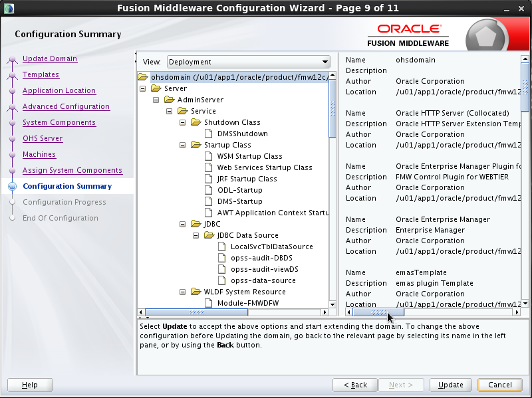Screen dimensions: 532x398
Task: Select the DMSShutdown tree item text
Action: tap(243, 134)
